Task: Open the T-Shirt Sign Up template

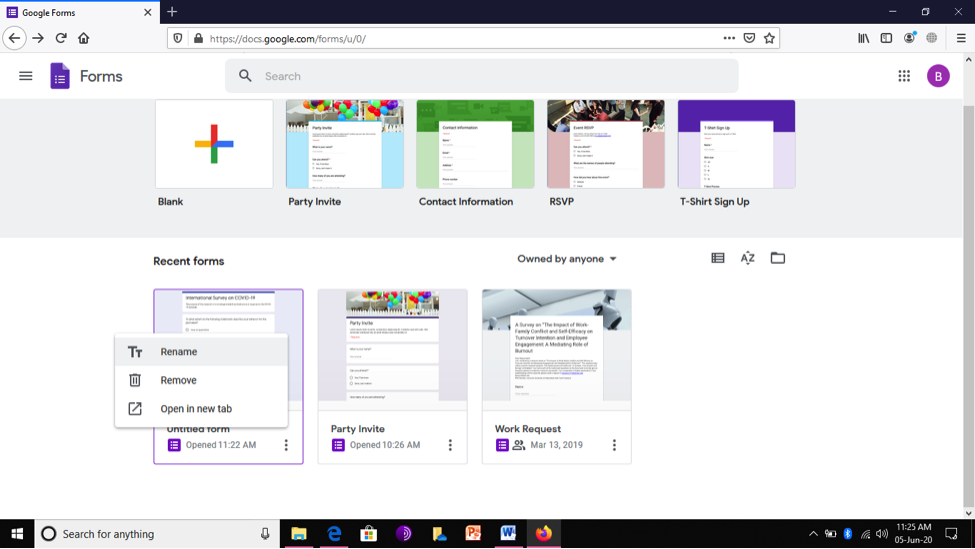Action: (736, 144)
